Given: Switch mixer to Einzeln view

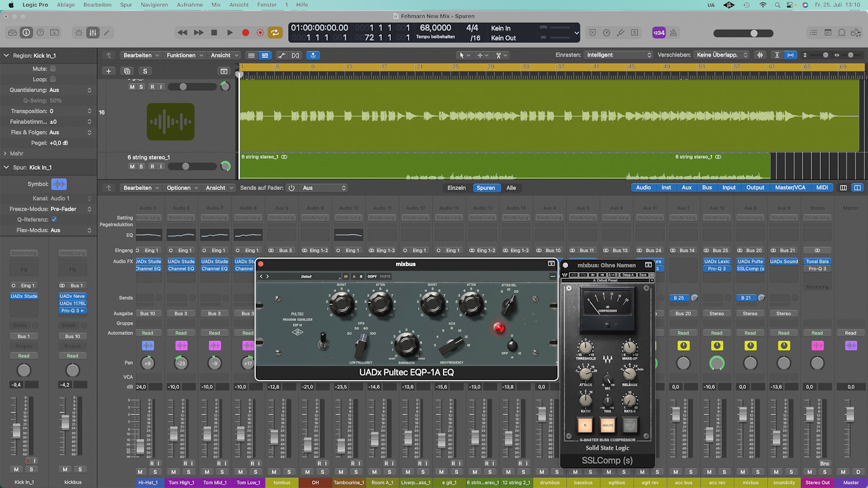Looking at the screenshot, I should click(457, 188).
